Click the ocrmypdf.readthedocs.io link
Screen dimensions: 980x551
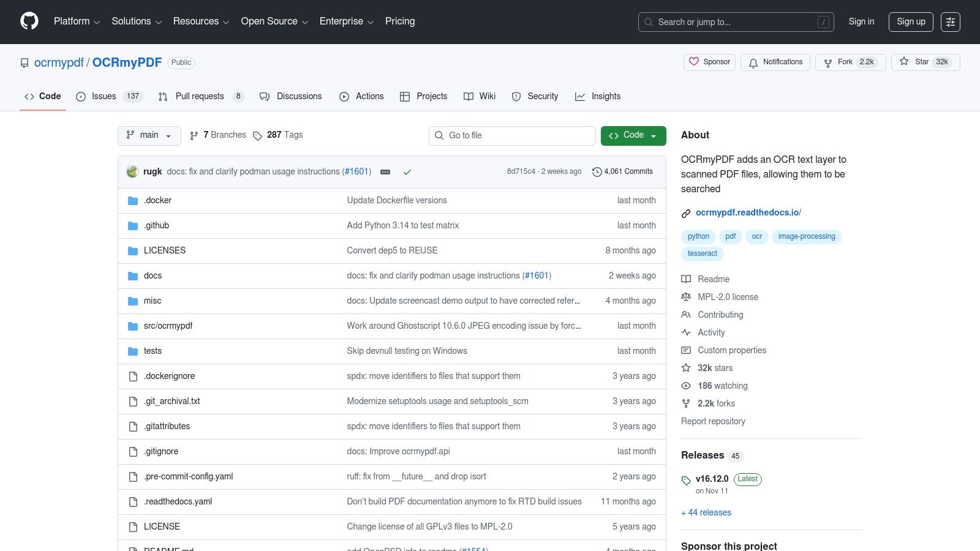(747, 212)
